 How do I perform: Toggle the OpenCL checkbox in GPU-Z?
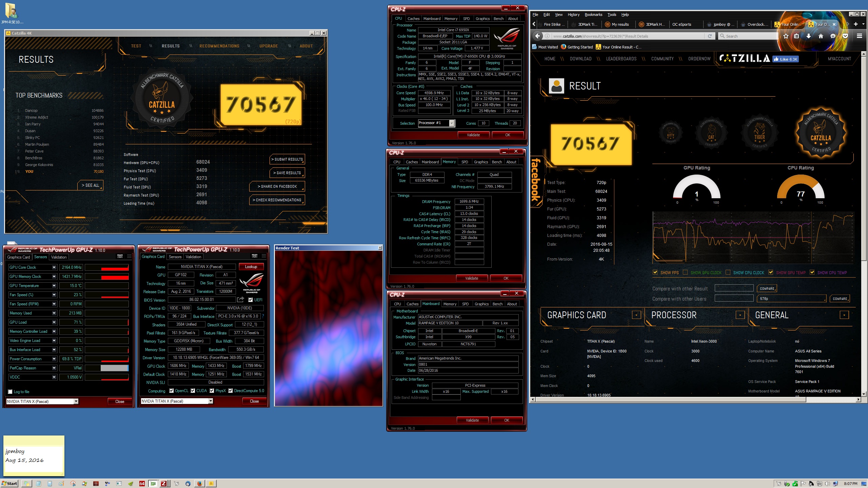pyautogui.click(x=172, y=391)
